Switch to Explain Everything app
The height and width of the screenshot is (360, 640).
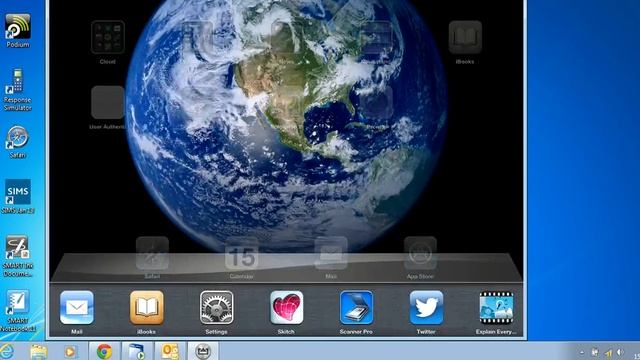496,308
